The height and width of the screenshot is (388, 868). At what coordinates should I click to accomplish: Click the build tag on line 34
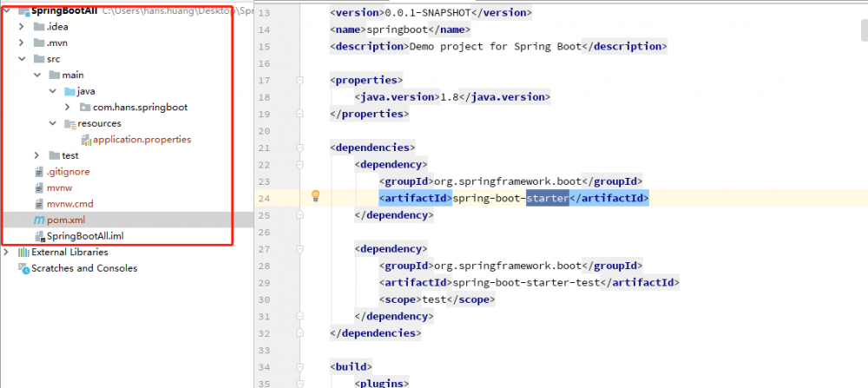coord(351,367)
